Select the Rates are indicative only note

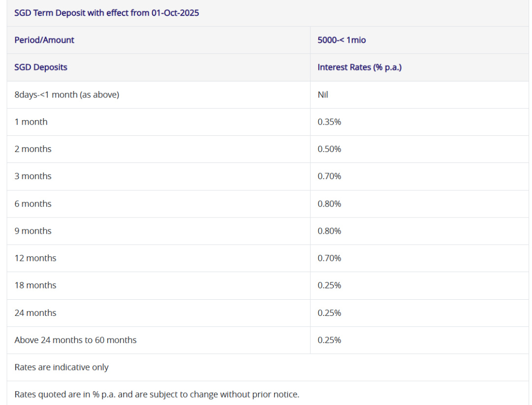(62, 367)
